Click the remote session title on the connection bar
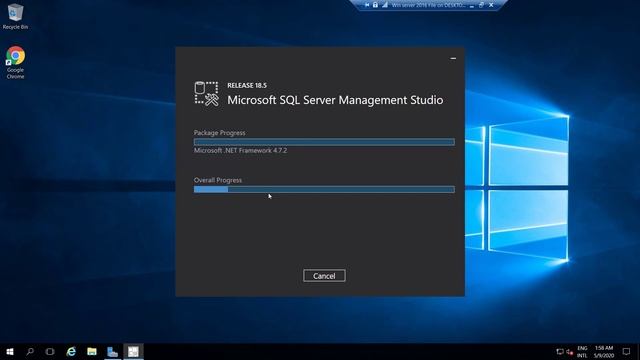 click(x=428, y=5)
